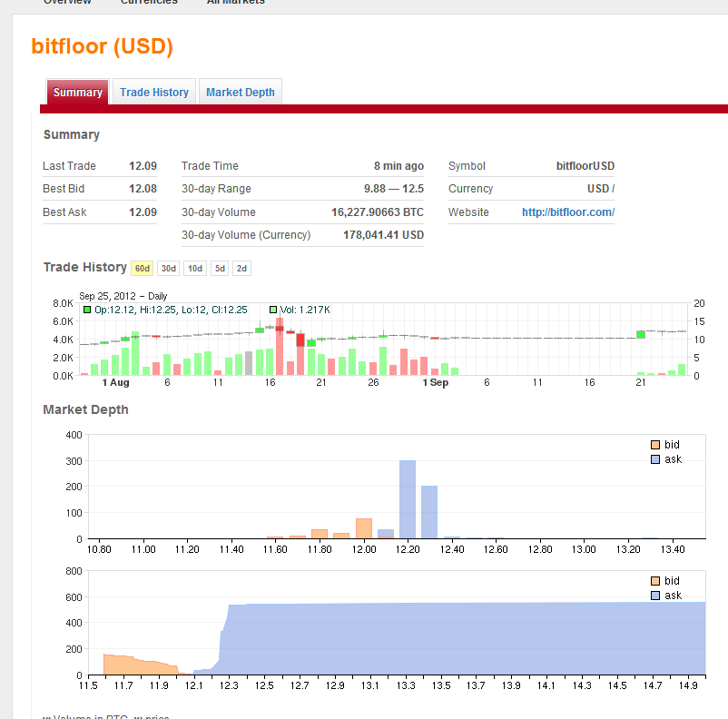Click the All Markets navigation item
Screen dimensions: 728x719
point(235,2)
